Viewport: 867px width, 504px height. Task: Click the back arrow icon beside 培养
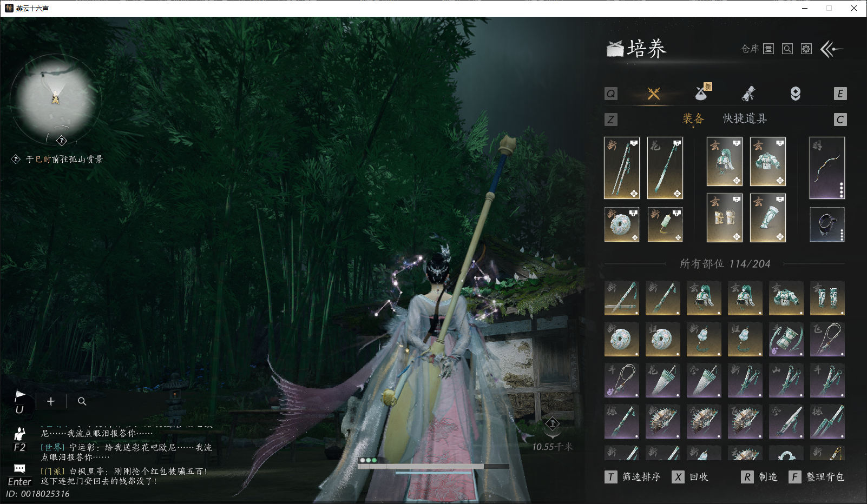click(832, 49)
